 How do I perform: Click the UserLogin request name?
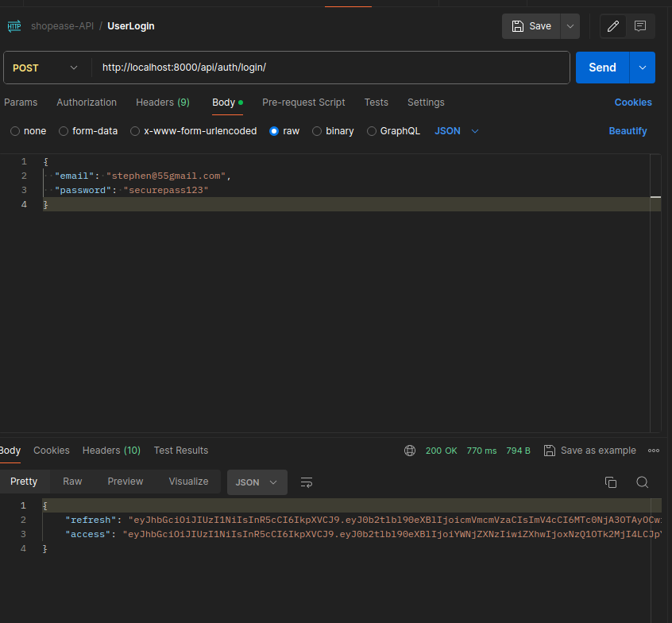tap(131, 26)
